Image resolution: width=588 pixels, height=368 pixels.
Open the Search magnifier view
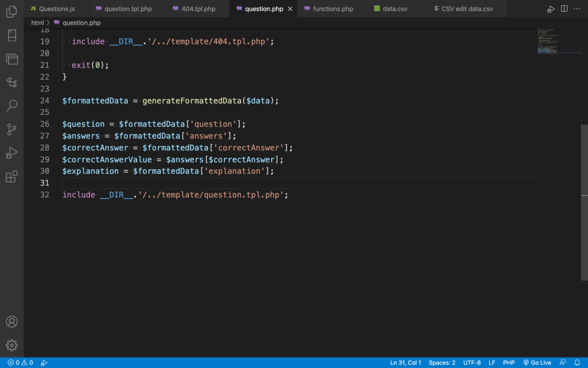tap(12, 105)
